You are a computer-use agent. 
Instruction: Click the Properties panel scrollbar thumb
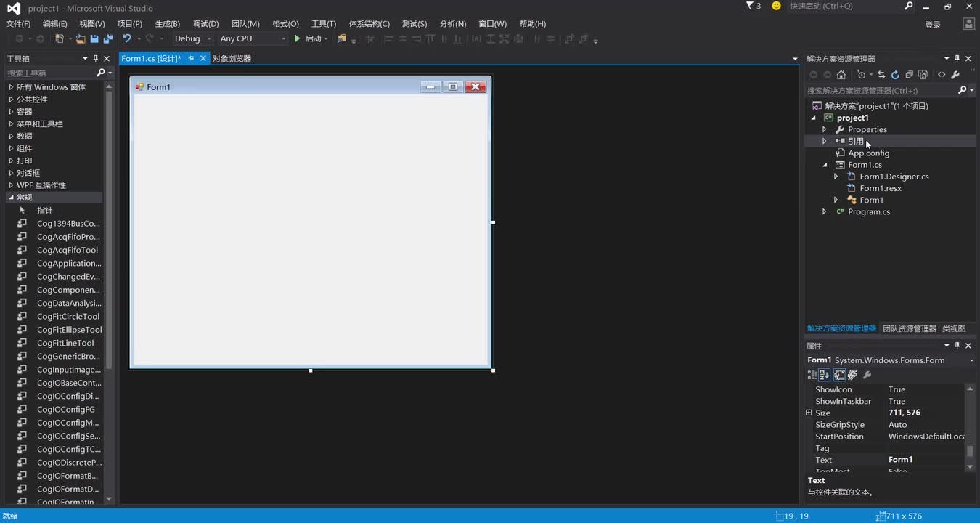pos(970,451)
